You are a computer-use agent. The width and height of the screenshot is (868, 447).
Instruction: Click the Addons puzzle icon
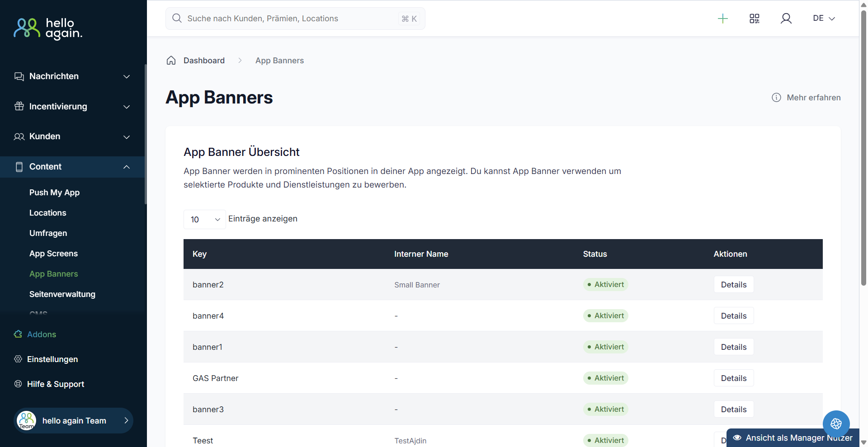(18, 334)
